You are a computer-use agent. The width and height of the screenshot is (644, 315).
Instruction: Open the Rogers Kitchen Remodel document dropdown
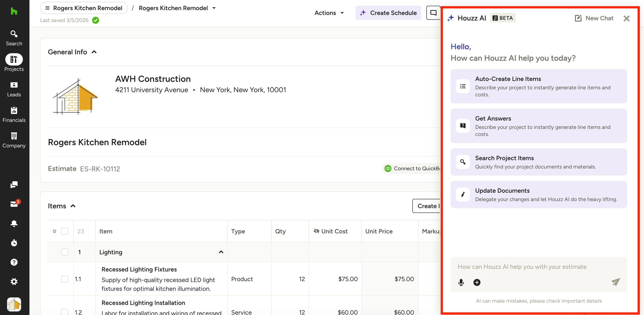(x=177, y=8)
